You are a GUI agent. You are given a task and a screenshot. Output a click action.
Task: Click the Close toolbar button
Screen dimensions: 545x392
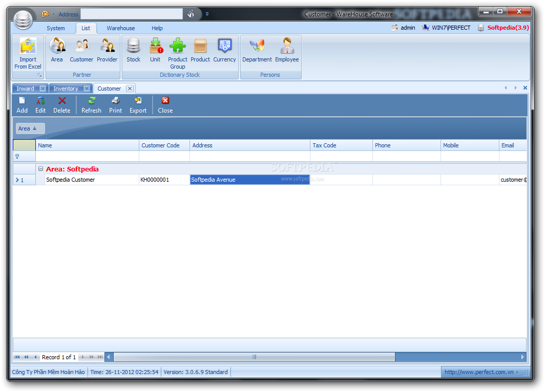(165, 105)
